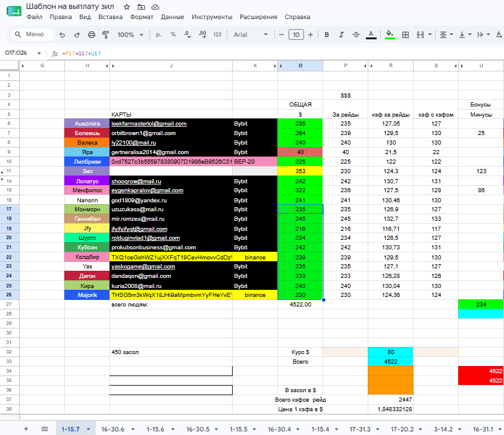
Task: Open the borders tool
Action: (406, 35)
